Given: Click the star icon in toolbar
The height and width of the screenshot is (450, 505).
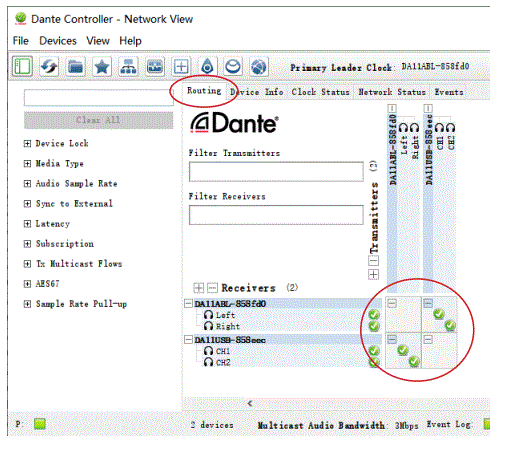Looking at the screenshot, I should [102, 67].
